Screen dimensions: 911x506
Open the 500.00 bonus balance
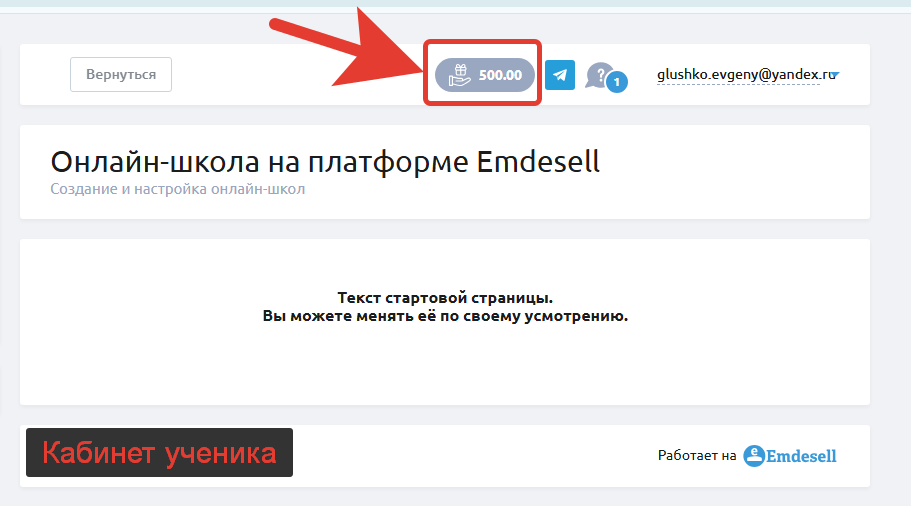(485, 75)
